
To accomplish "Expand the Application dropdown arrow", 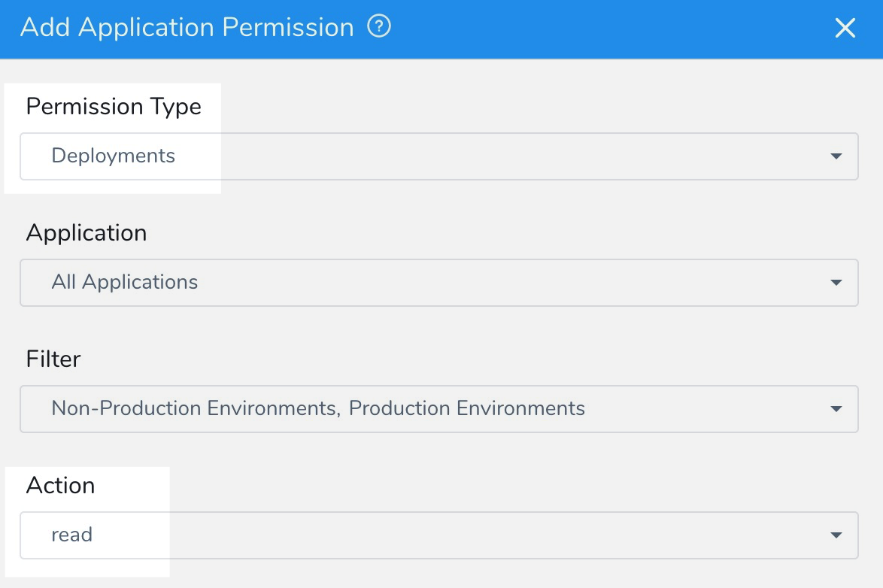I will (x=836, y=282).
